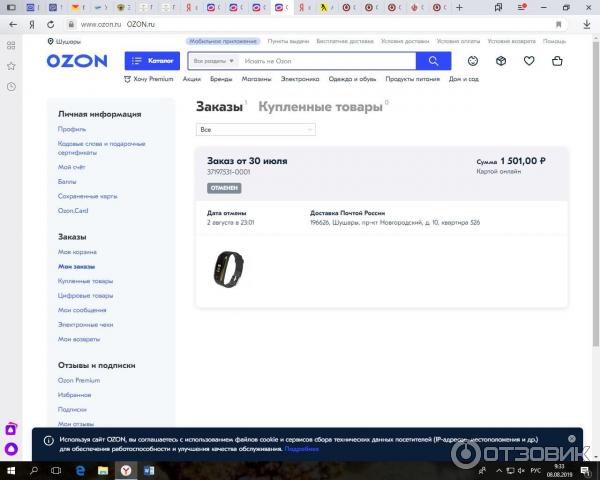Click the Yandex Я home button
Viewport: 600px width, 480px height.
pos(32,24)
